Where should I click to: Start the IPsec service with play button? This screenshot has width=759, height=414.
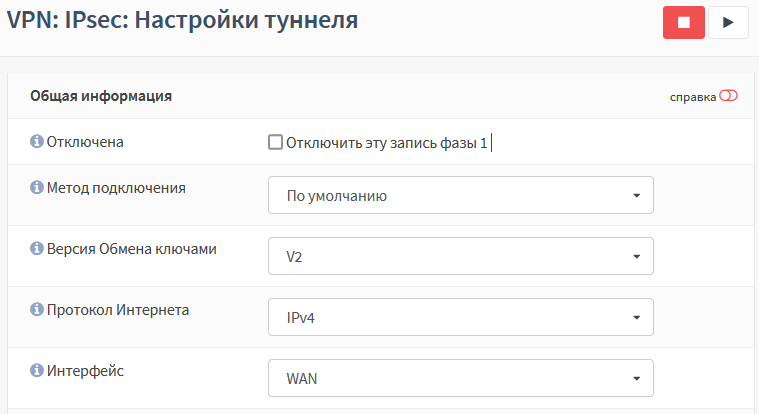click(728, 22)
